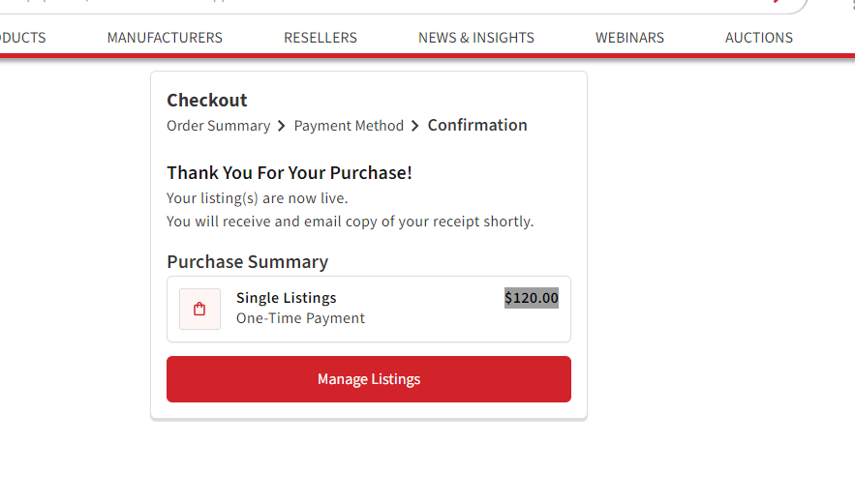Click the Purchase Summary heading
This screenshot has height=504, width=855.
coord(248,262)
